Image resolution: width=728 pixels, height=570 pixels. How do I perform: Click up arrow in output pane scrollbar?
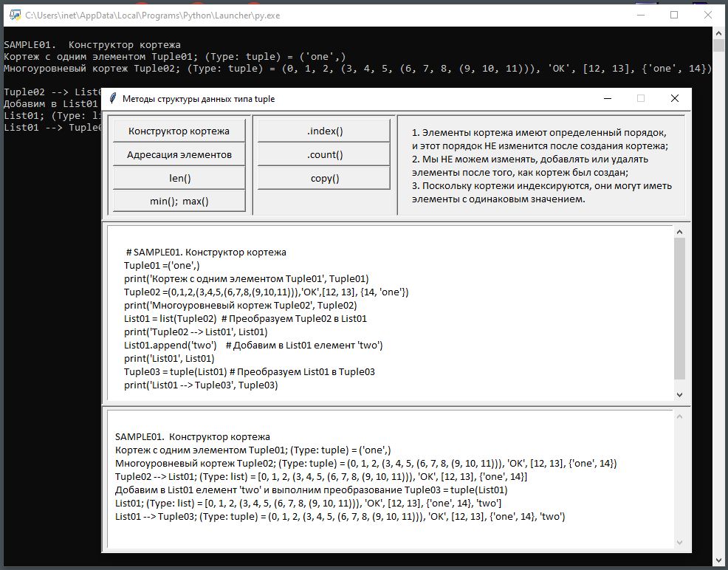coord(679,417)
